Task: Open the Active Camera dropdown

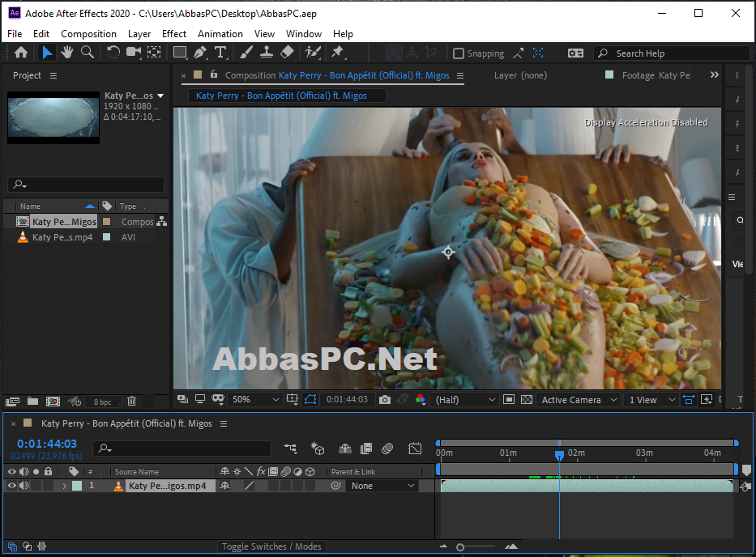Action: point(579,399)
